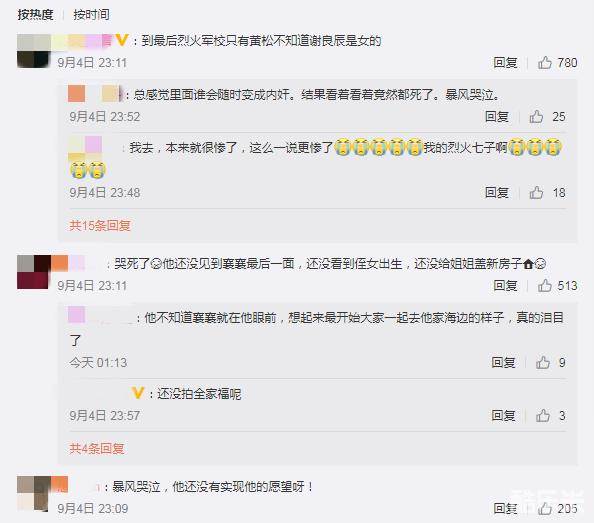Reply to the comment with 780 likes
Viewport: 594px width, 523px height.
point(505,62)
